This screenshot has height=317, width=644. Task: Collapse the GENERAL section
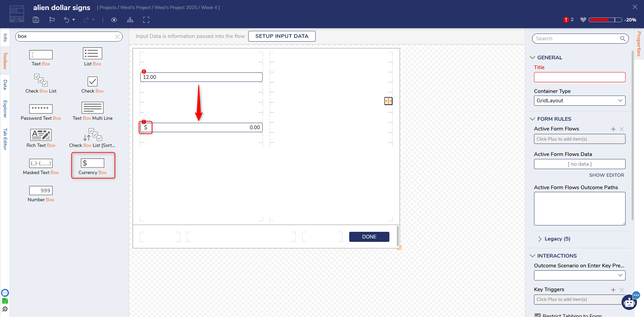pyautogui.click(x=532, y=58)
